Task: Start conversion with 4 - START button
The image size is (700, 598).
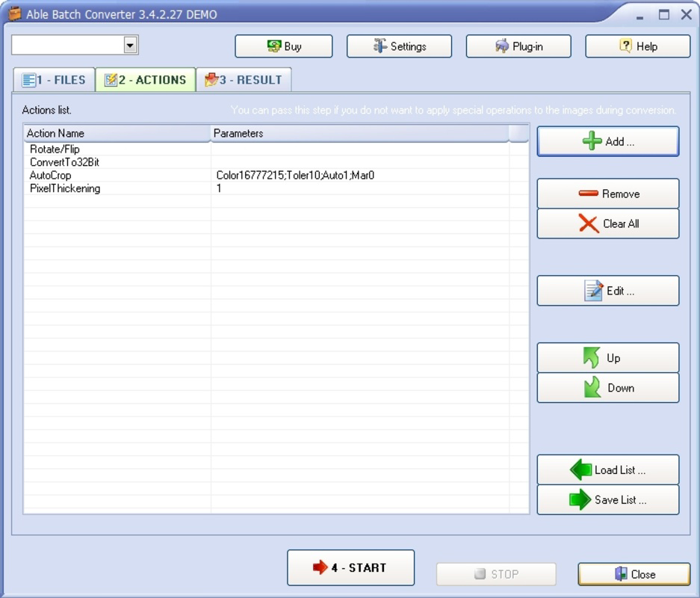Action: pos(350,567)
